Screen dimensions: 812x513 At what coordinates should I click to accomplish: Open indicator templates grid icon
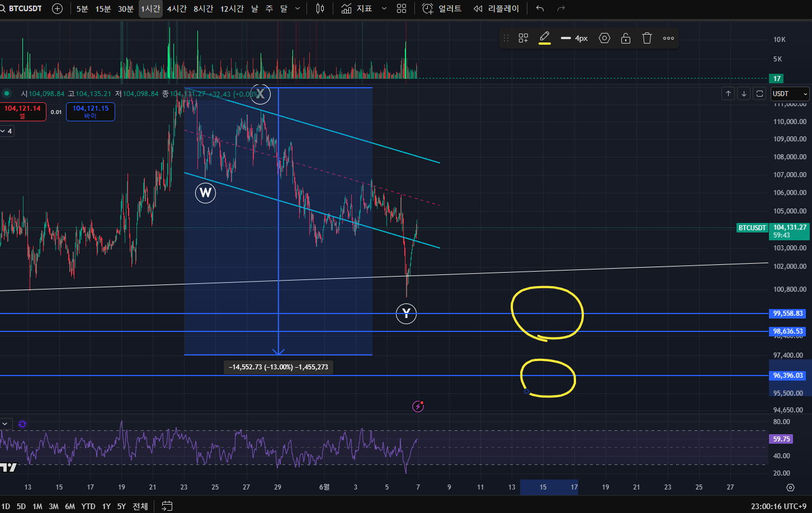tap(402, 8)
